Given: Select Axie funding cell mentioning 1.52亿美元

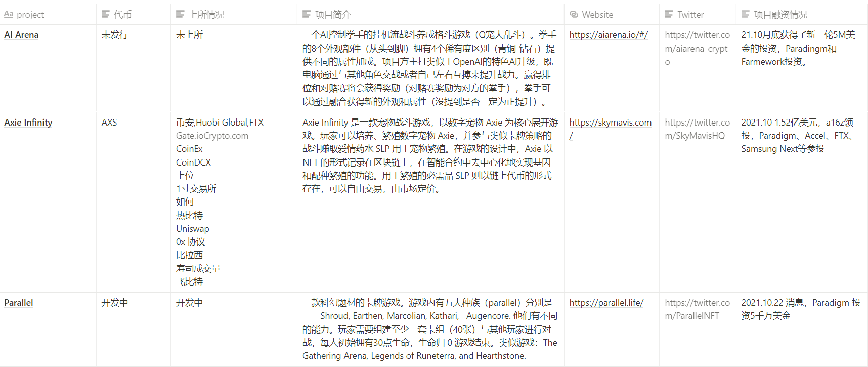Looking at the screenshot, I should 802,202.
